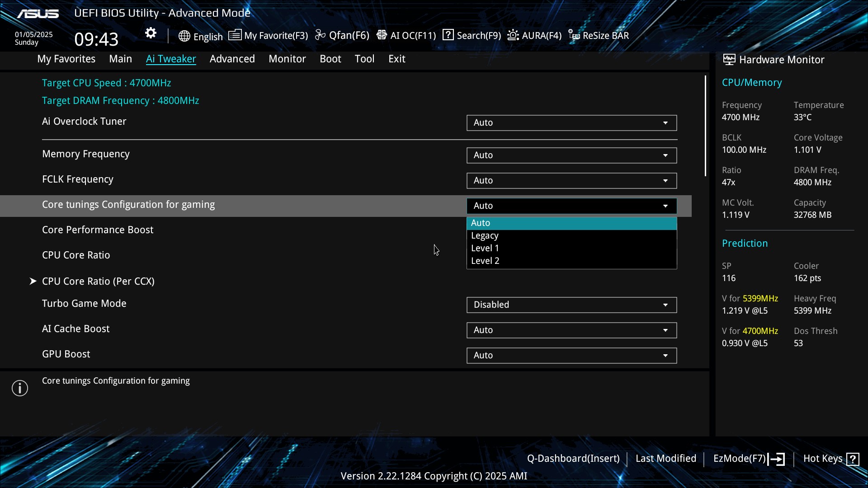Screen dimensions: 868x488
Task: Toggle the ReSize BAR icon
Action: pos(574,35)
